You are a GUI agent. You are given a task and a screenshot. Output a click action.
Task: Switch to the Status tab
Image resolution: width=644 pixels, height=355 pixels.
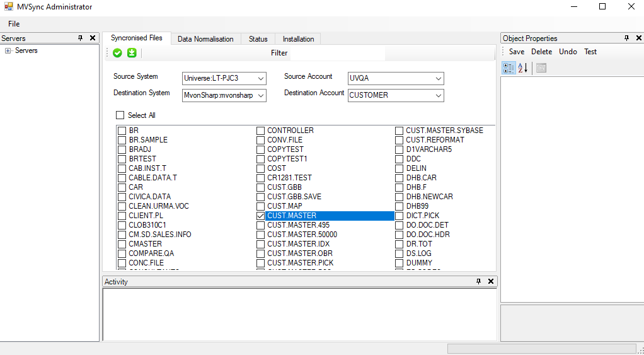pos(258,39)
